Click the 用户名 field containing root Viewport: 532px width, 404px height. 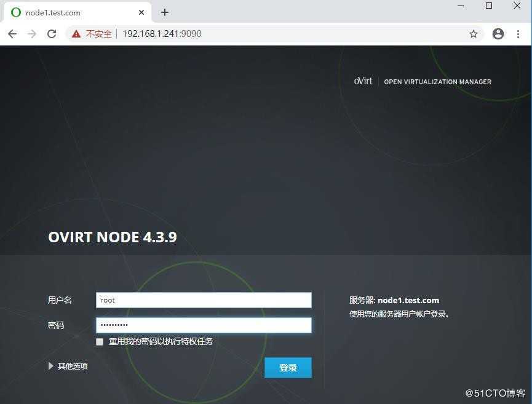[204, 300]
